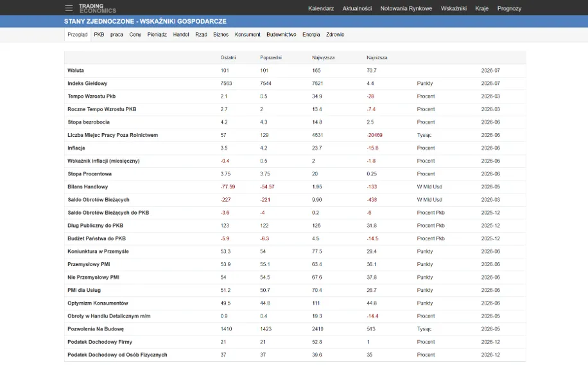Open Kalendarz in the top navigation

pos(321,8)
